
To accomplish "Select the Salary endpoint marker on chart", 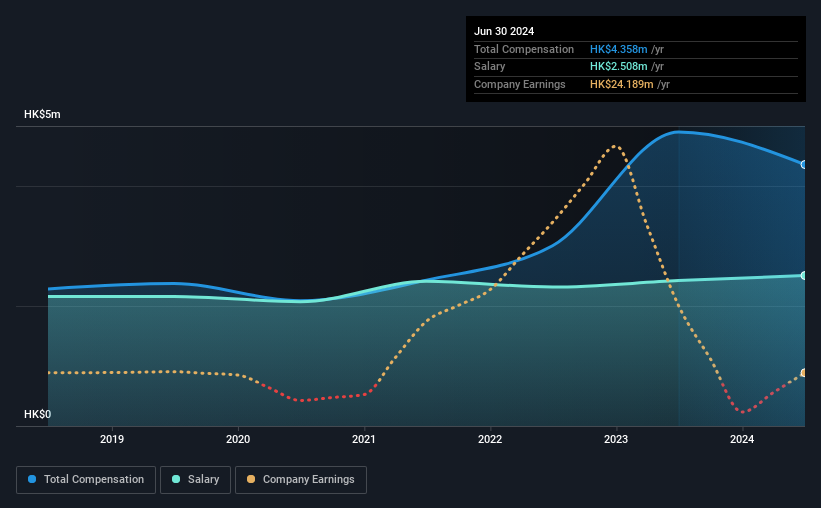I will point(804,275).
